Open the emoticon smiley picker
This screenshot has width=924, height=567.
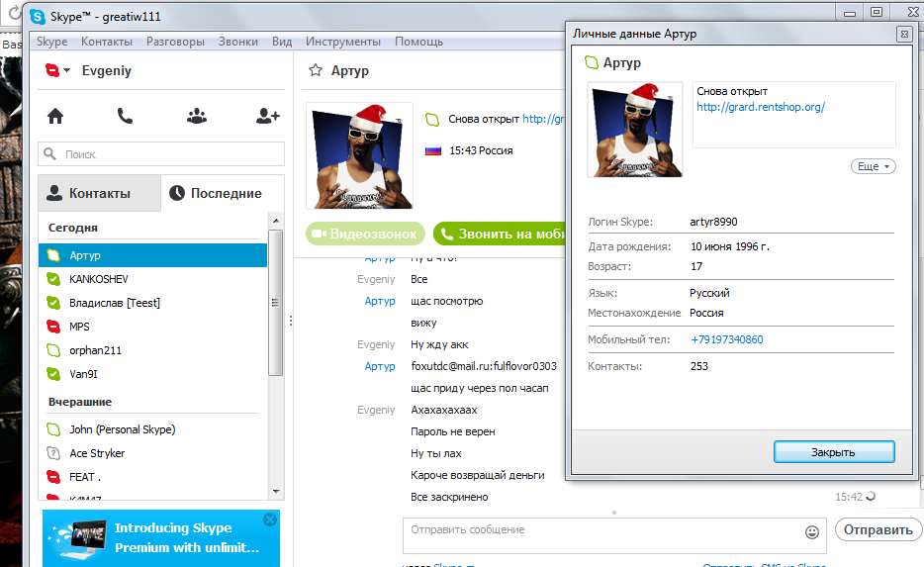click(x=812, y=532)
